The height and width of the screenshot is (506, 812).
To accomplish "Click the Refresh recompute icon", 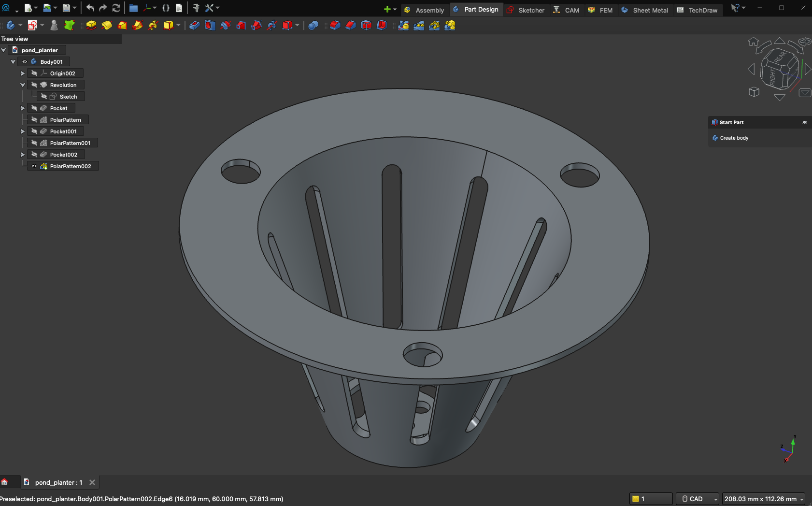I will click(x=116, y=8).
